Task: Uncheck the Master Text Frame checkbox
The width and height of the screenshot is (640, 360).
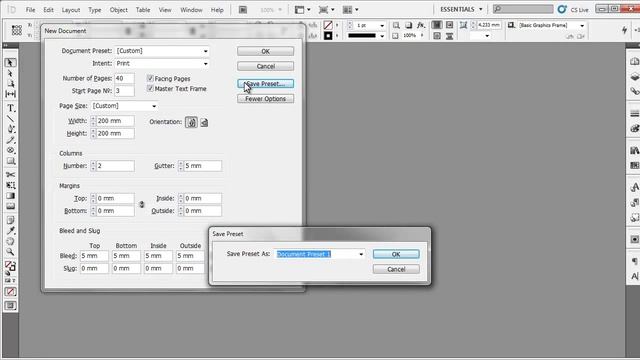Action: 150,89
